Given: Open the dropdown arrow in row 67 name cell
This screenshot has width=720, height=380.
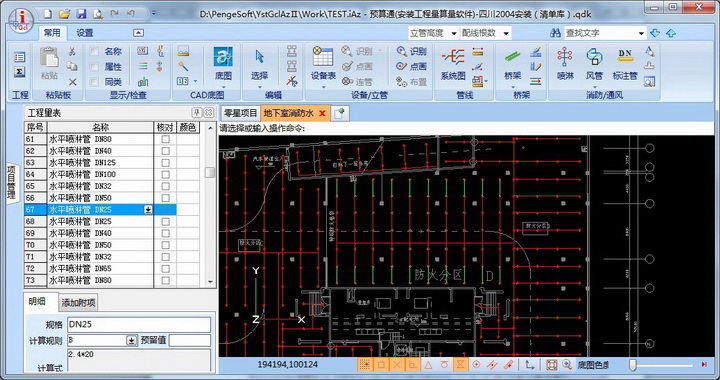Looking at the screenshot, I should click(x=148, y=210).
